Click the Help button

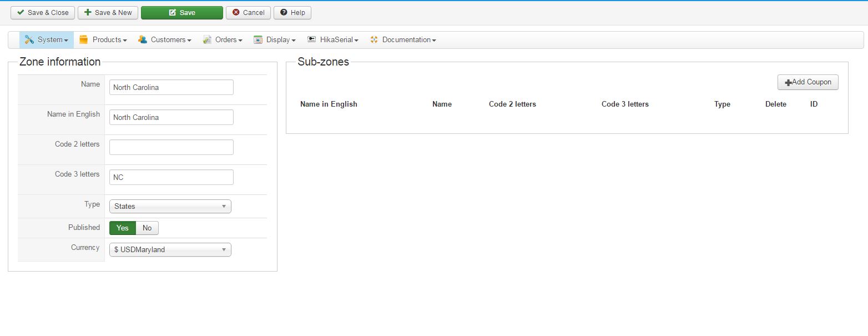tap(292, 13)
